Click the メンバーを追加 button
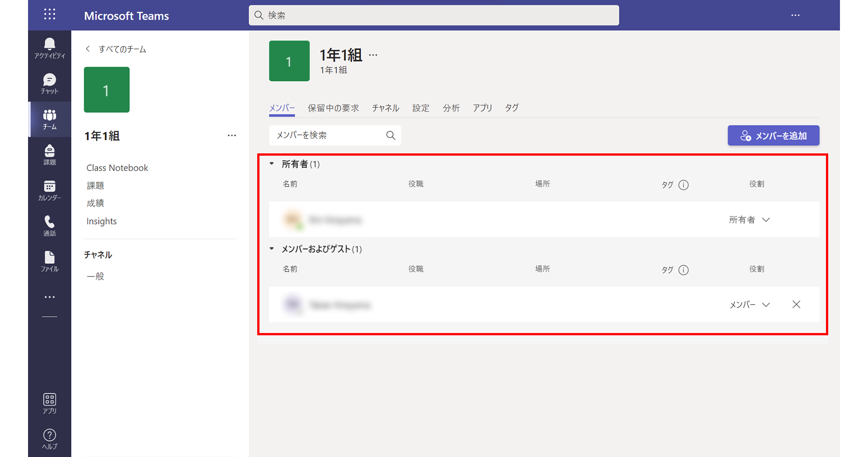868x457 pixels. click(774, 135)
